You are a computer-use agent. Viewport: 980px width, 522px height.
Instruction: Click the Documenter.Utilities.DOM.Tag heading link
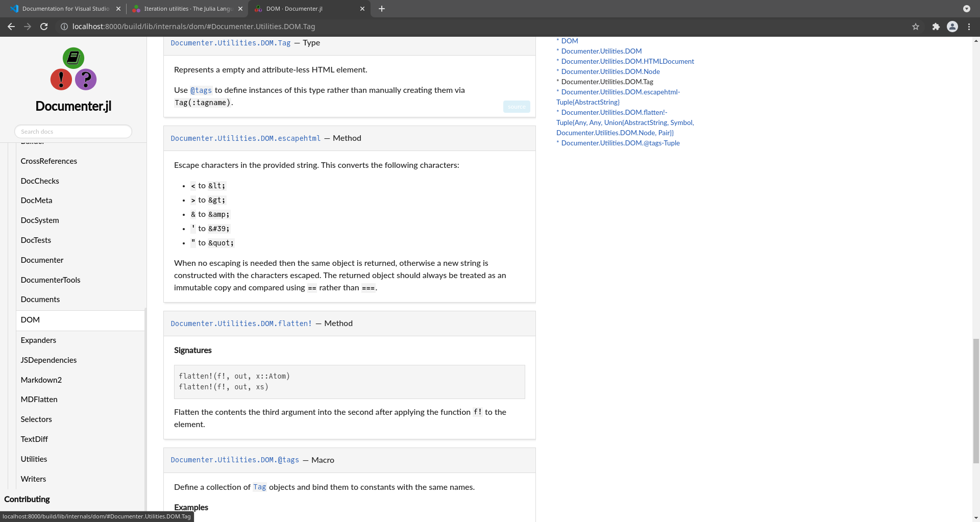point(231,43)
